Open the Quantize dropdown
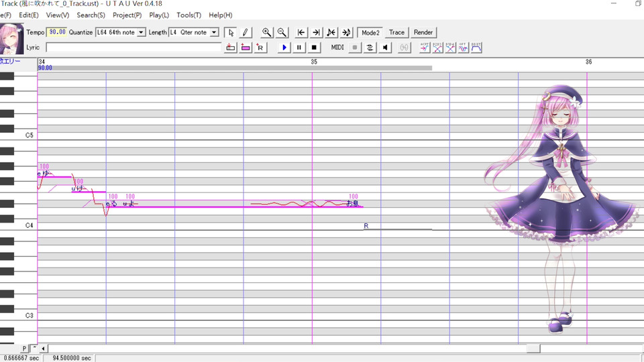This screenshot has width=644, height=362. (141, 32)
